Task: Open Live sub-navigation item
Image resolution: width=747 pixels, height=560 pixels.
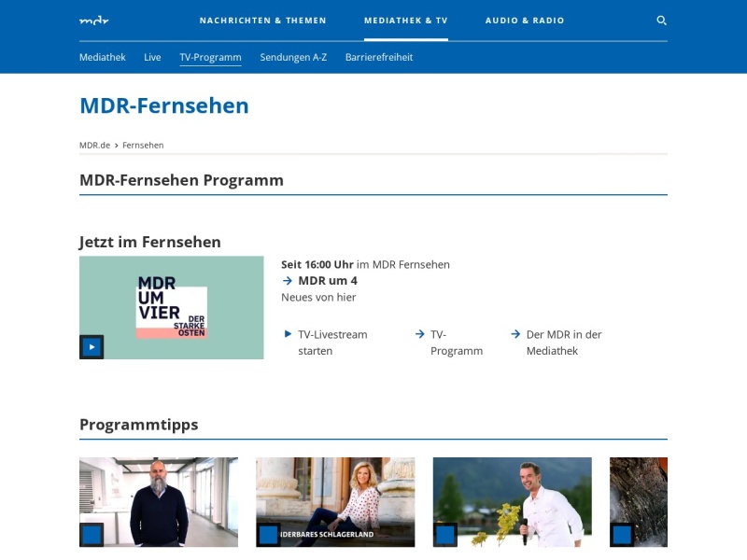Action: (x=152, y=57)
